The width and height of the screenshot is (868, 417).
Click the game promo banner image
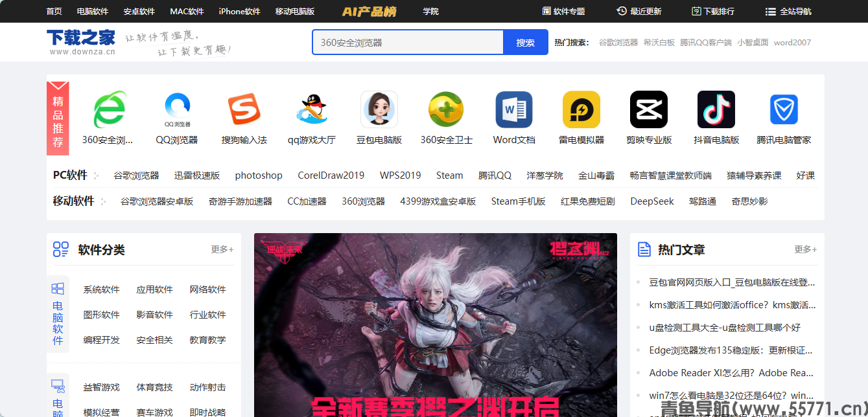[x=436, y=325]
